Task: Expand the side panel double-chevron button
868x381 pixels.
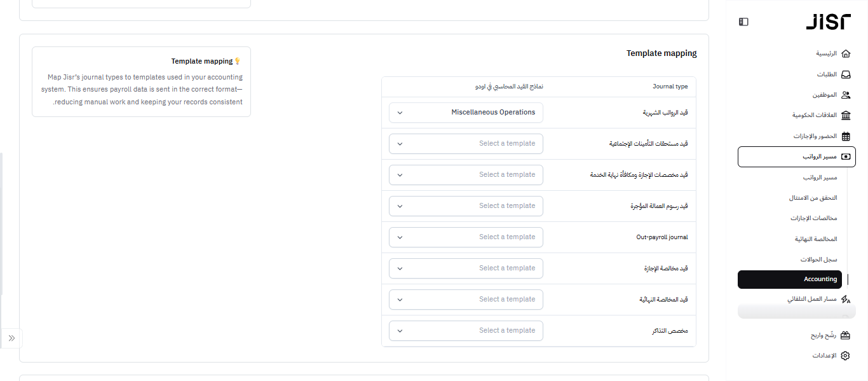Action: [x=11, y=338]
